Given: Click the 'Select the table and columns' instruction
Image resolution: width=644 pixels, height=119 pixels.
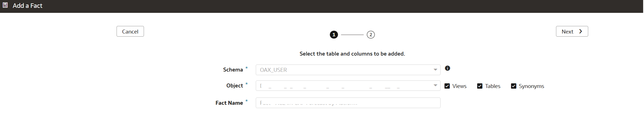Looking at the screenshot, I should coord(352,54).
